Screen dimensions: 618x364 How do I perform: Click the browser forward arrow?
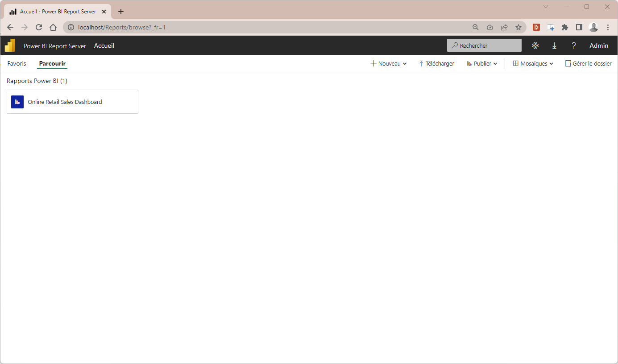click(x=25, y=27)
